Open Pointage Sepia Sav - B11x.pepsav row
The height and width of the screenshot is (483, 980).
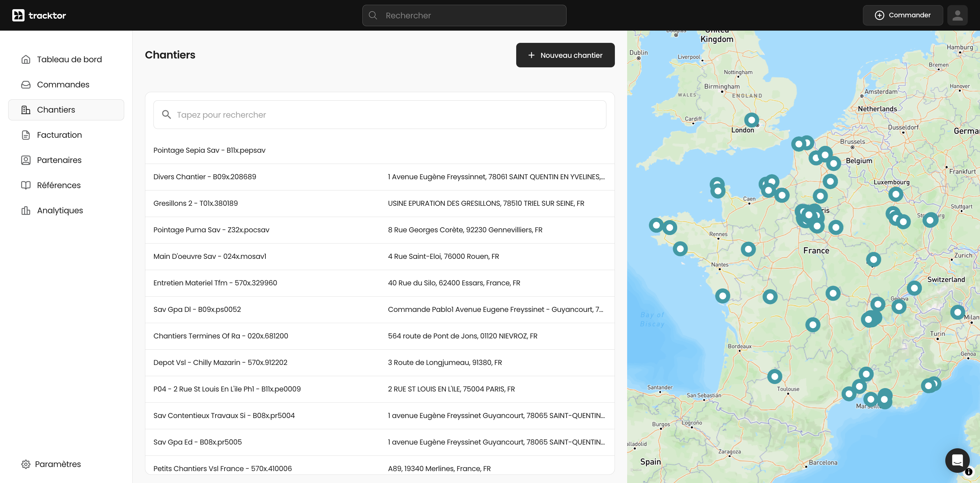tap(380, 150)
